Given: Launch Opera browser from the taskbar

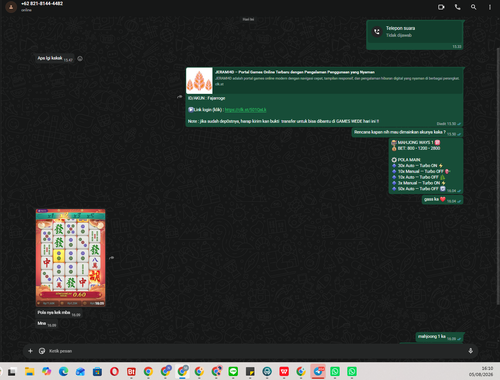Looking at the screenshot, I should [x=114, y=371].
